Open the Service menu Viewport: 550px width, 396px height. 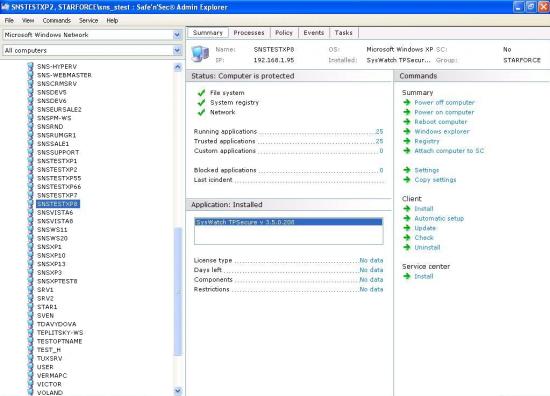88,20
